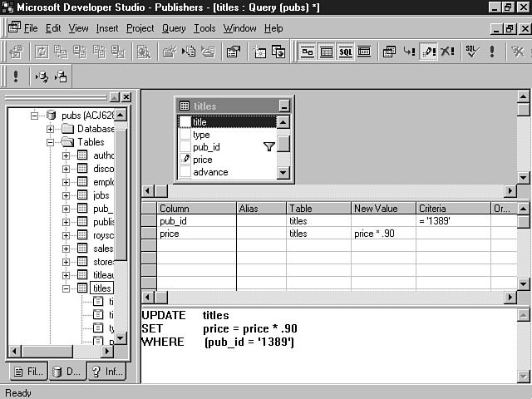Click the Run query exclamation icon
This screenshot has height=399, width=532.
pyautogui.click(x=492, y=52)
